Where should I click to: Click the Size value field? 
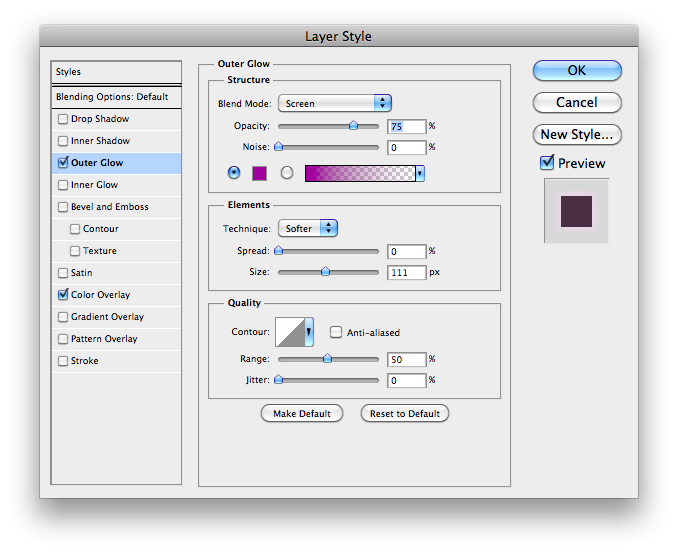point(406,272)
